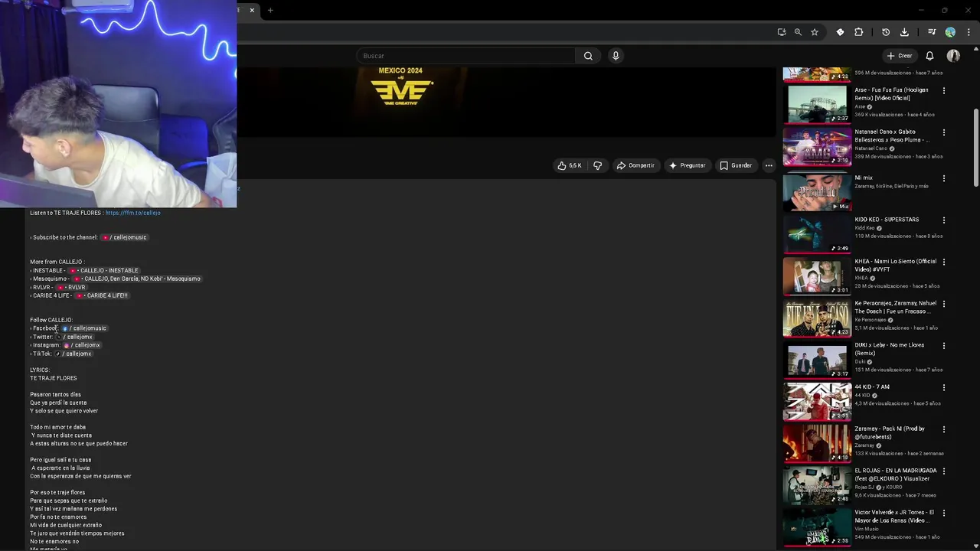Open the Mi mix playlist thumbnail
Viewport: 980px width, 551px height.
pos(817,192)
